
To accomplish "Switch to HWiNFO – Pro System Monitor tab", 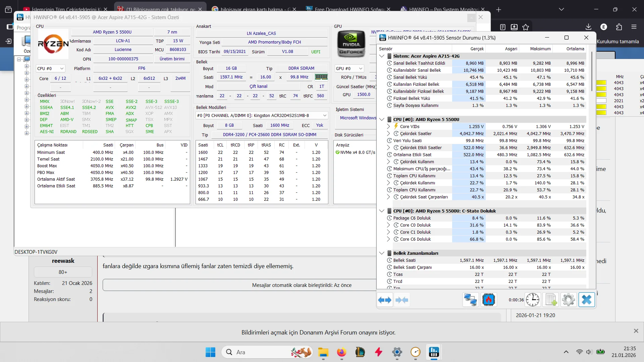I will (443, 9).
